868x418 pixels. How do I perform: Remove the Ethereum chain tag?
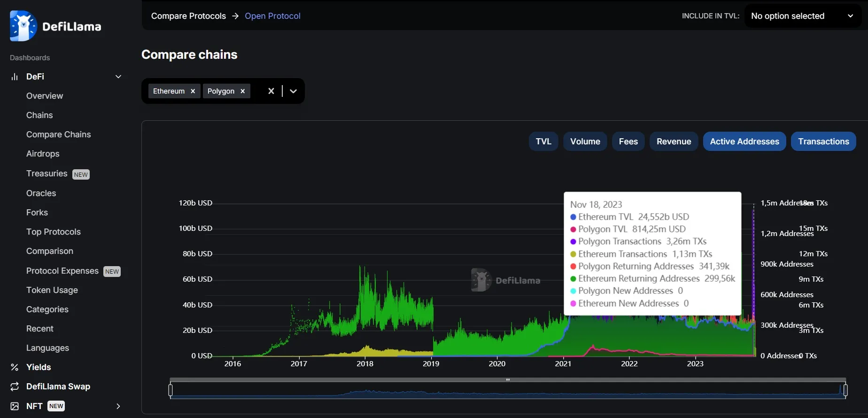pyautogui.click(x=193, y=91)
